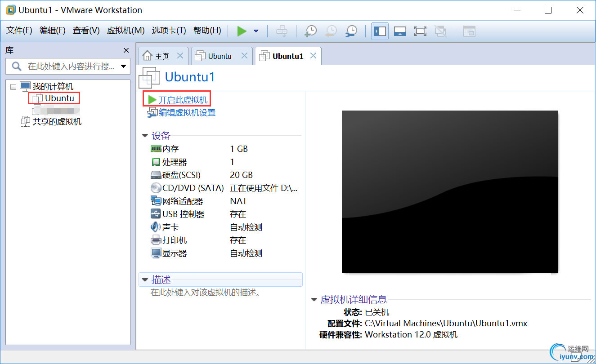Open the 文件(F) menu
This screenshot has height=364, width=596.
point(19,31)
